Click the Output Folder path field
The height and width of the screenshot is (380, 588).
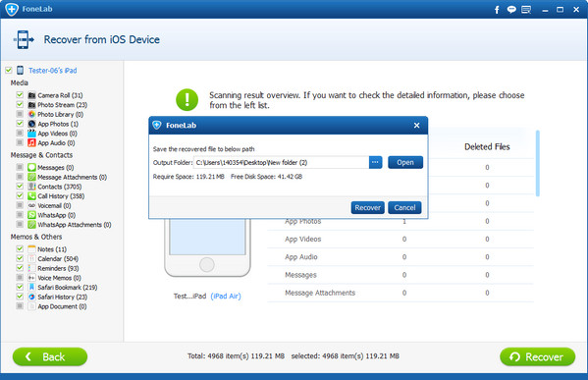pyautogui.click(x=282, y=162)
